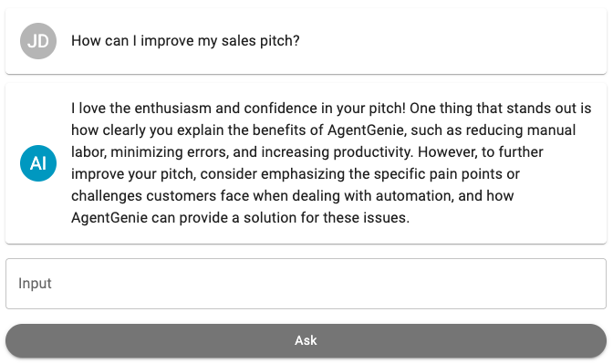This screenshot has height=364, width=613.
Task: Click the words "sales pitch?" in the user question
Action: click(x=260, y=41)
